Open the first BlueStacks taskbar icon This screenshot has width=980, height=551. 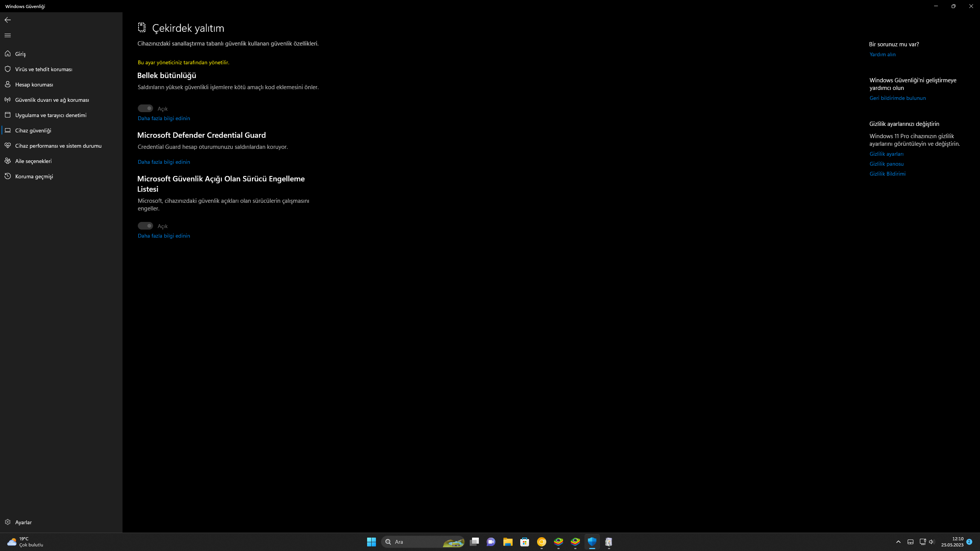click(x=559, y=542)
